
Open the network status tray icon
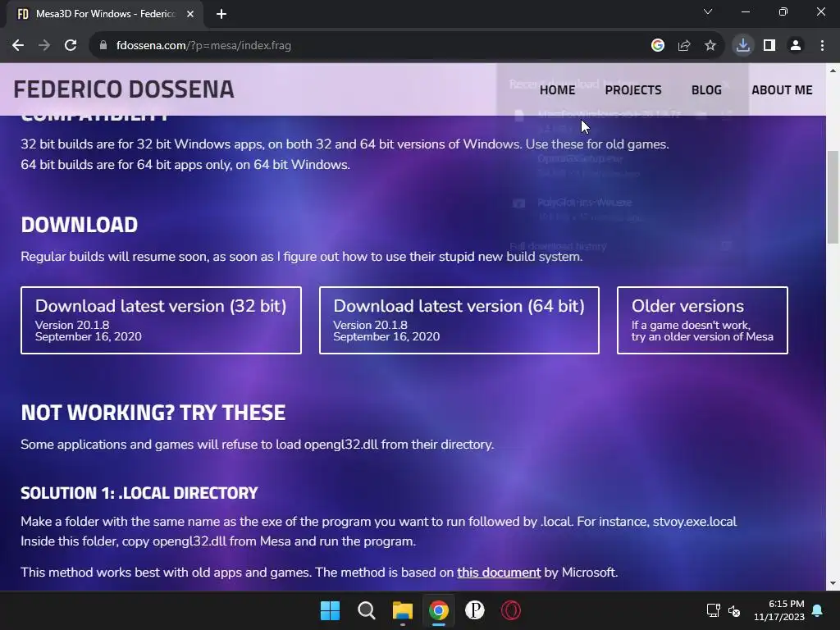coord(713,610)
